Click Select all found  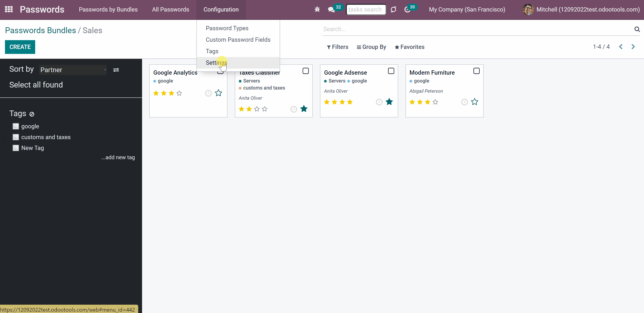[x=36, y=85]
